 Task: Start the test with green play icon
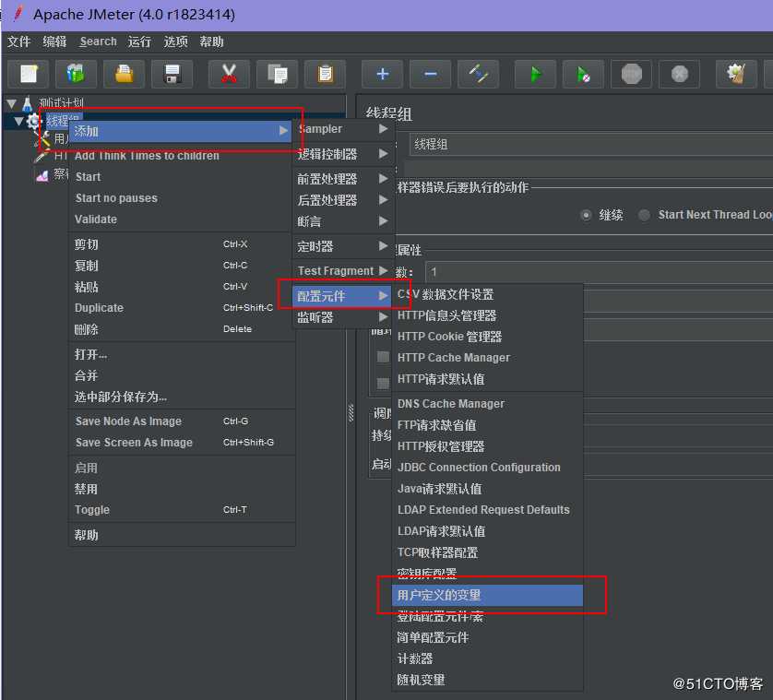click(535, 75)
